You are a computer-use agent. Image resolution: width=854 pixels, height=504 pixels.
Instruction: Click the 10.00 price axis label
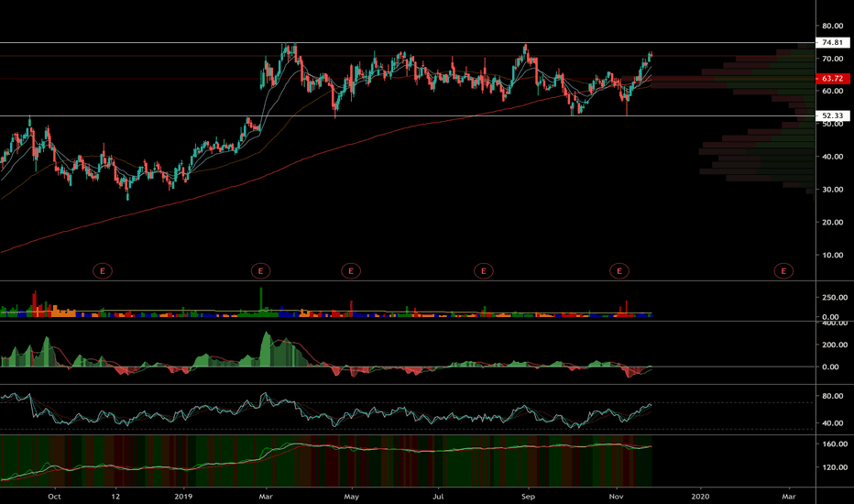tap(833, 255)
